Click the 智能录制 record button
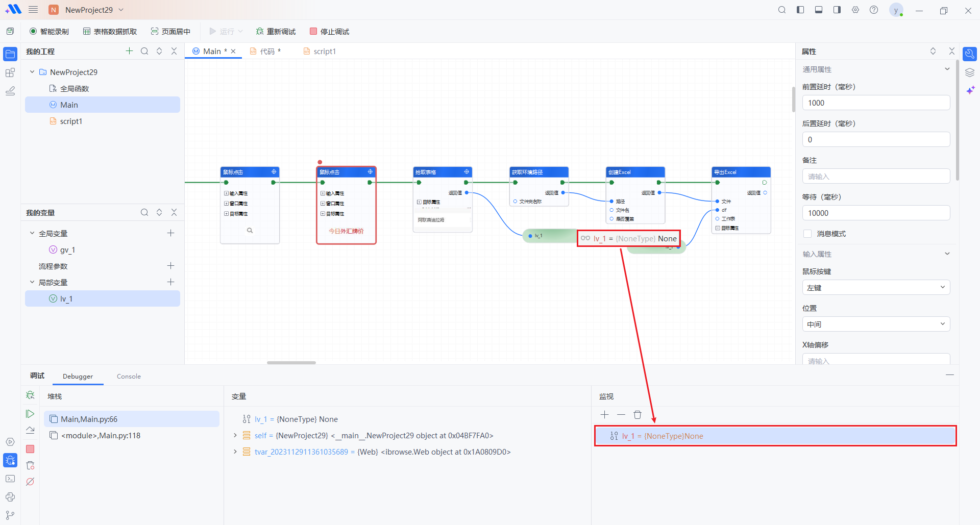Screen dimensions: 980x525 tap(49, 32)
